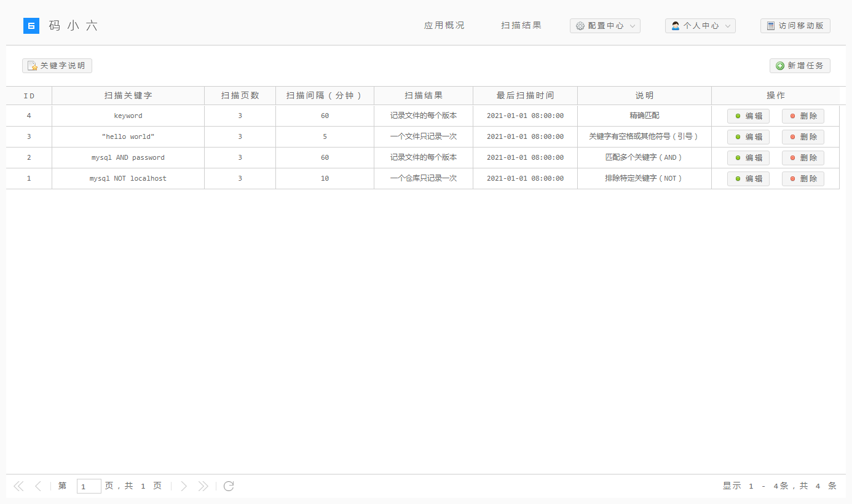Edit the mysql NOT localhost task
852x504 pixels.
pos(748,179)
